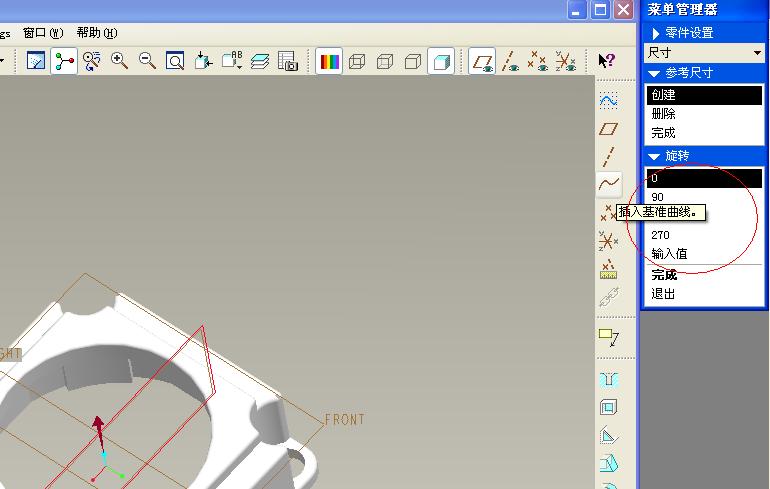The width and height of the screenshot is (770, 489).
Task: Choose 创建 in 参考尺寸 menu
Action: [x=704, y=95]
